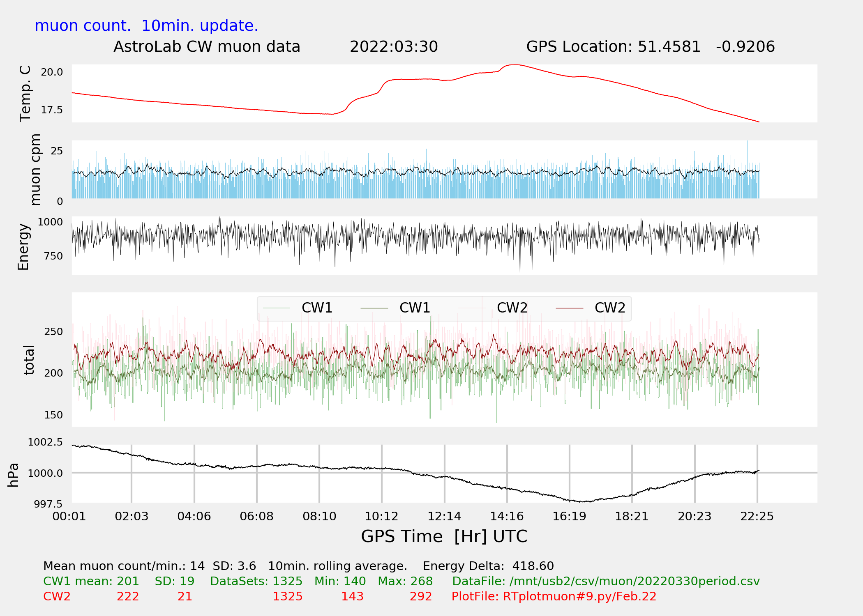This screenshot has width=863, height=616.
Task: Click the hPa axis label
Action: pyautogui.click(x=14, y=475)
